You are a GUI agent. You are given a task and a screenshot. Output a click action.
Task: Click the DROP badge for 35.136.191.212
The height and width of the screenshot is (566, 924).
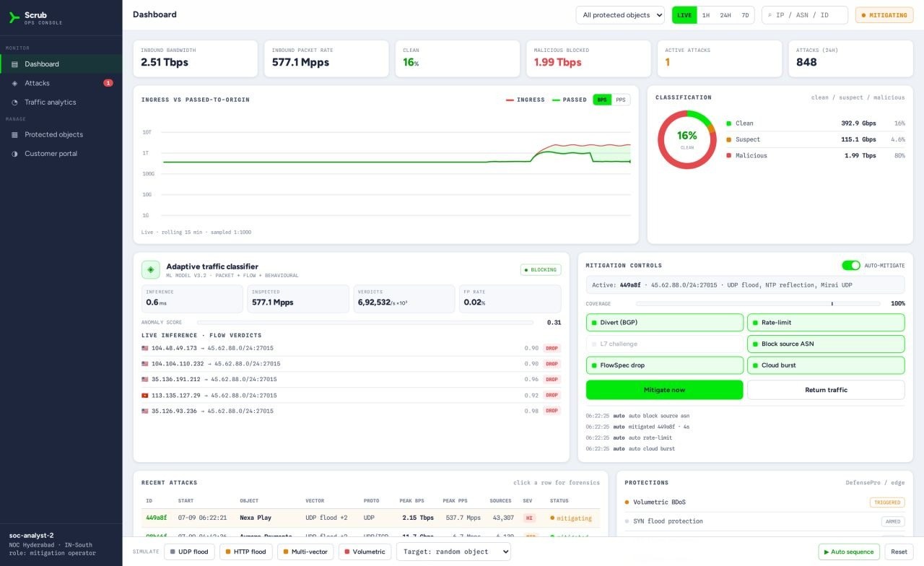pyautogui.click(x=552, y=379)
